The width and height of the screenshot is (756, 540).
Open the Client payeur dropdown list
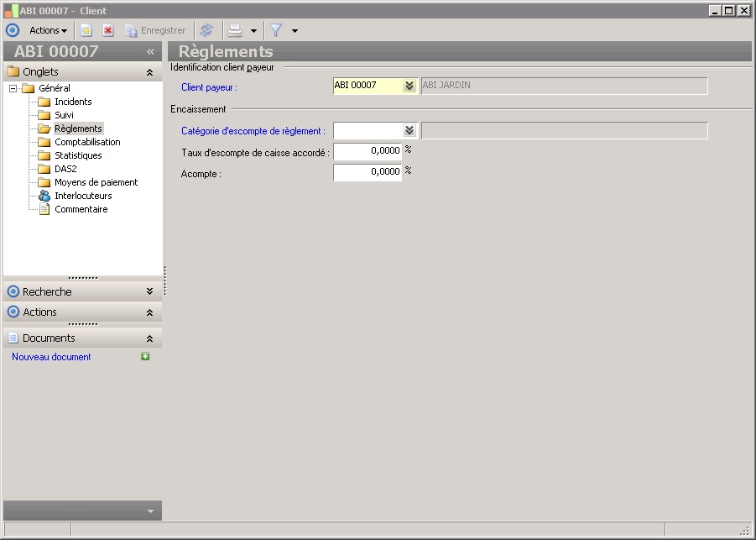(409, 86)
